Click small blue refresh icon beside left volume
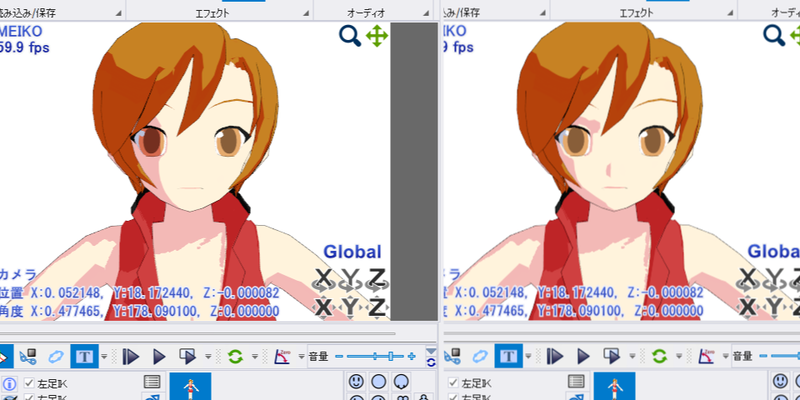The image size is (800, 400). coord(431,362)
